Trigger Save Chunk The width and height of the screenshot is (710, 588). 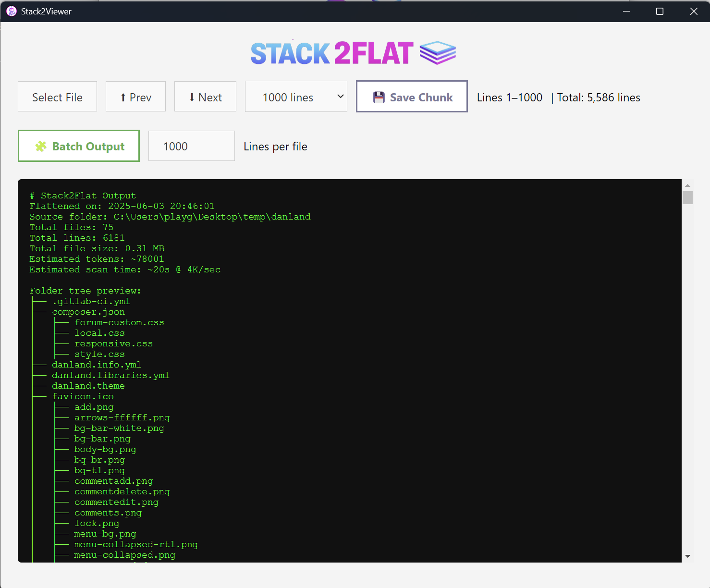pos(412,97)
